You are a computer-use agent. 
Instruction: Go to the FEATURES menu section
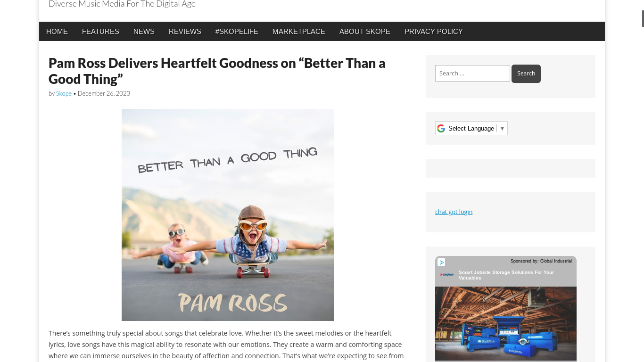(x=100, y=32)
